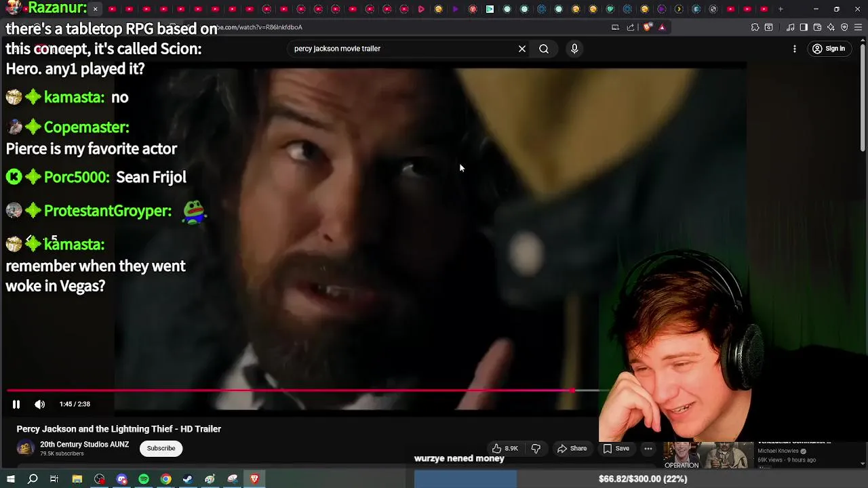Click the YouTube search magnifier button

point(544,49)
